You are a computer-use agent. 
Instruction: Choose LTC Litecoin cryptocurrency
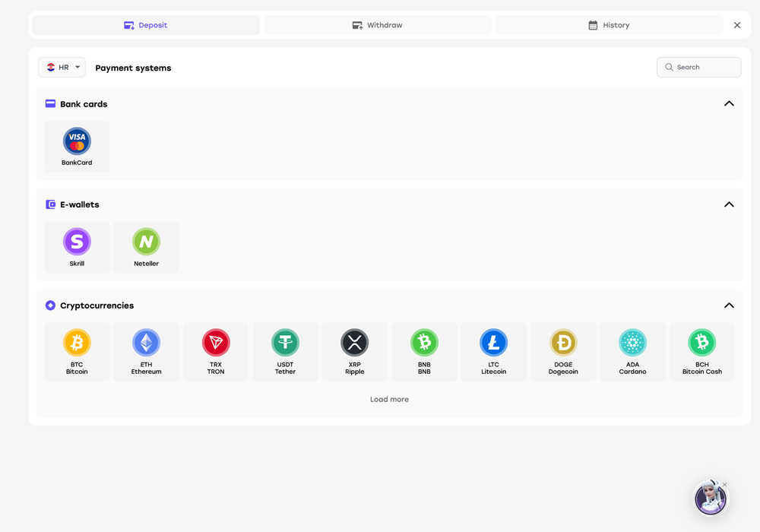click(x=493, y=352)
